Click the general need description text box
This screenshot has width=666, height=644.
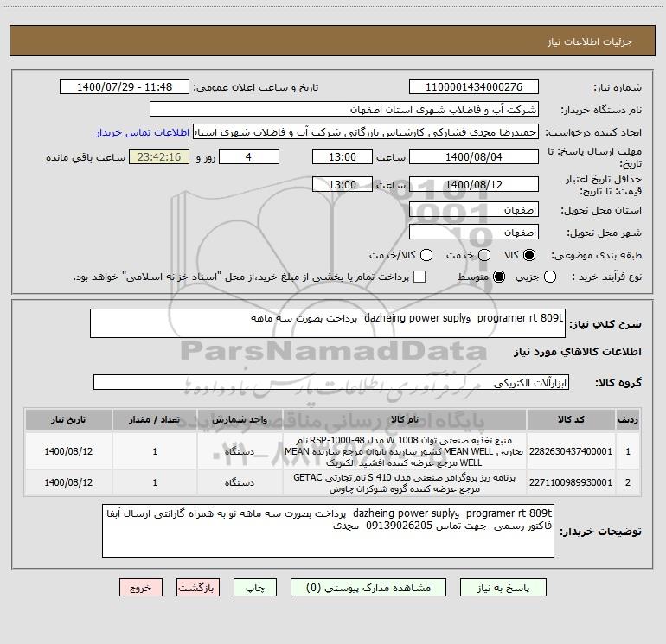pos(328,323)
